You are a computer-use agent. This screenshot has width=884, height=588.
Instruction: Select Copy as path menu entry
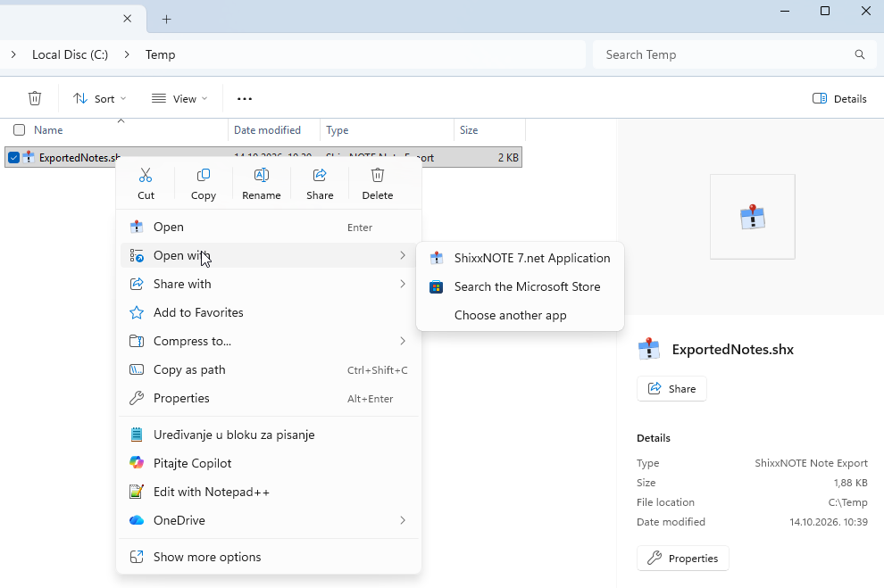pos(269,369)
